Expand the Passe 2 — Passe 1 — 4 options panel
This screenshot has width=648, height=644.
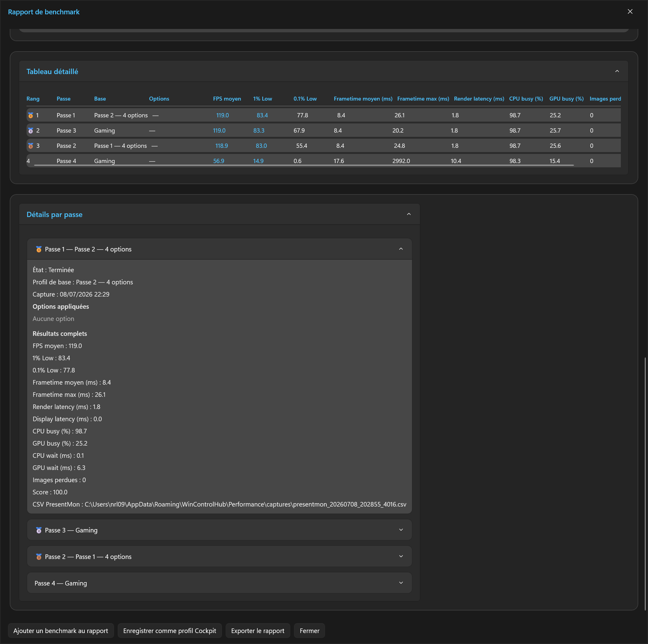[x=401, y=556]
